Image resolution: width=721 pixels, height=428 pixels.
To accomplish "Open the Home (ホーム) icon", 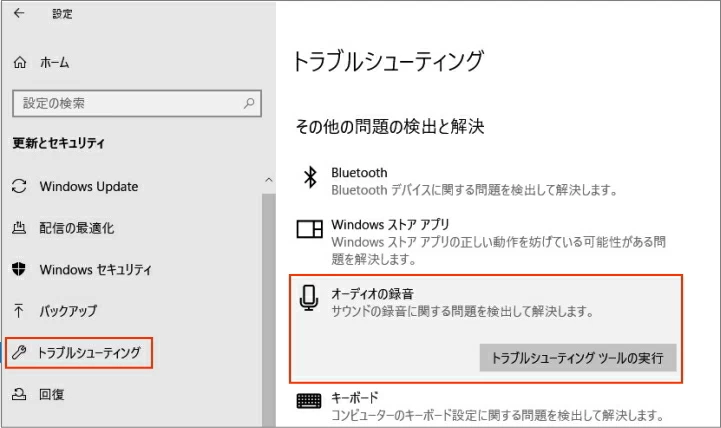I will (x=20, y=62).
